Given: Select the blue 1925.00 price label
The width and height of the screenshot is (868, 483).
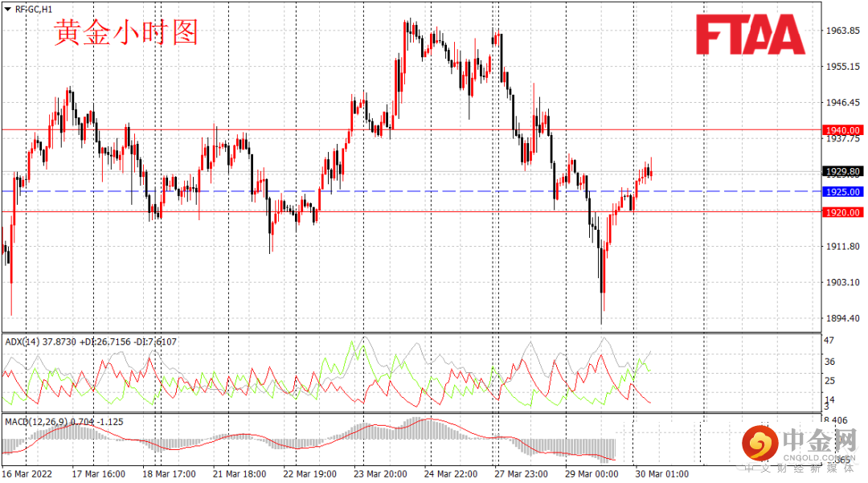Looking at the screenshot, I should [842, 191].
